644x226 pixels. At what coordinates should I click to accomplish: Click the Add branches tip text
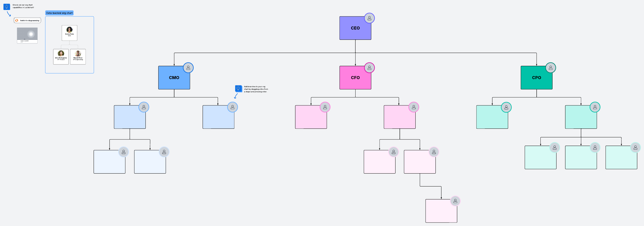[x=256, y=89]
